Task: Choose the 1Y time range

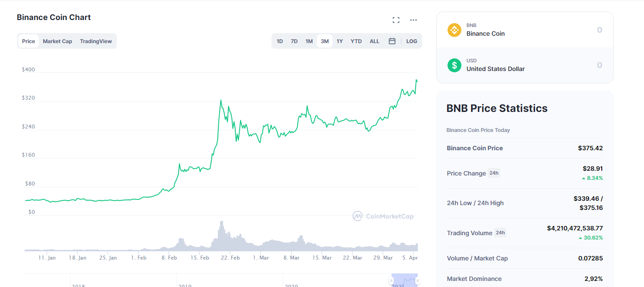Action: pos(340,41)
